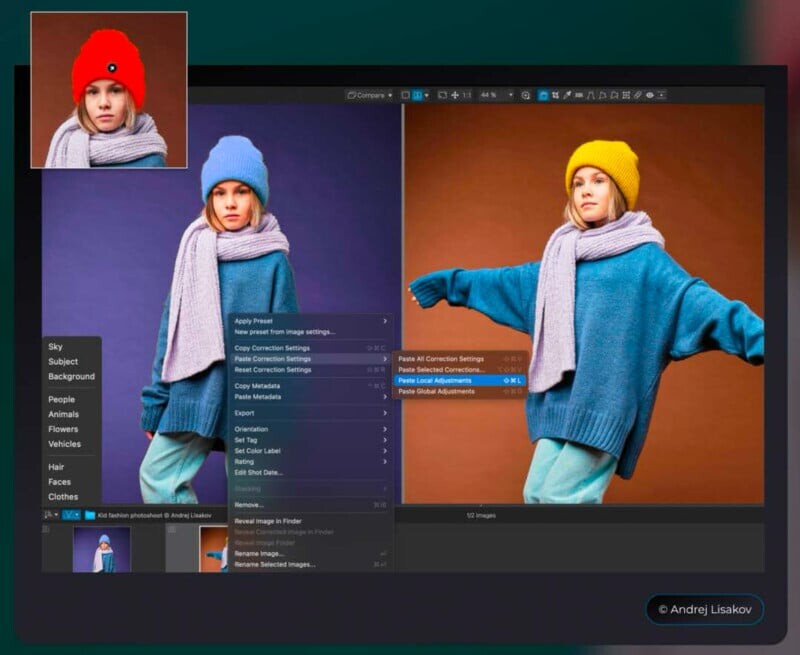This screenshot has width=800, height=655.
Task: Click the highlighted blue toolbar tool icon
Action: pos(543,95)
